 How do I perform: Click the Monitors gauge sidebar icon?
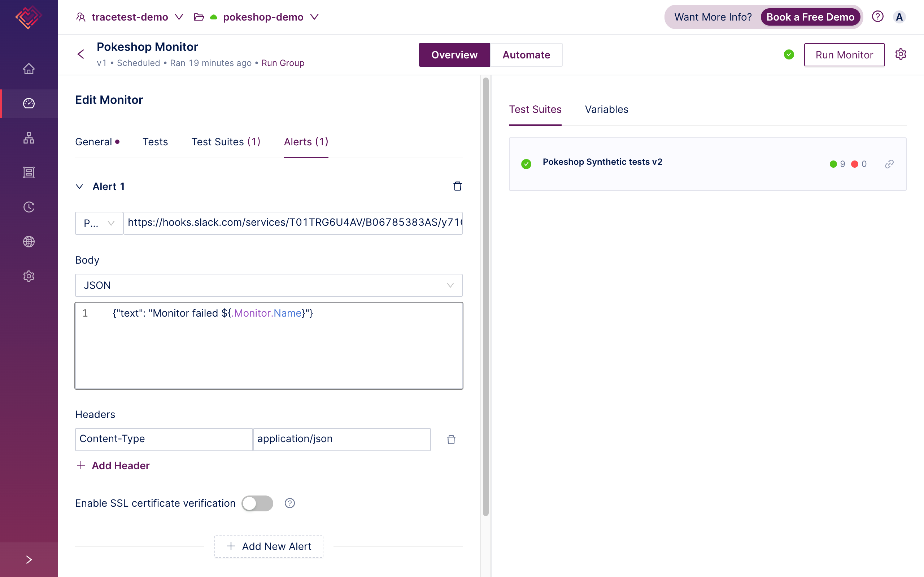[x=29, y=103]
